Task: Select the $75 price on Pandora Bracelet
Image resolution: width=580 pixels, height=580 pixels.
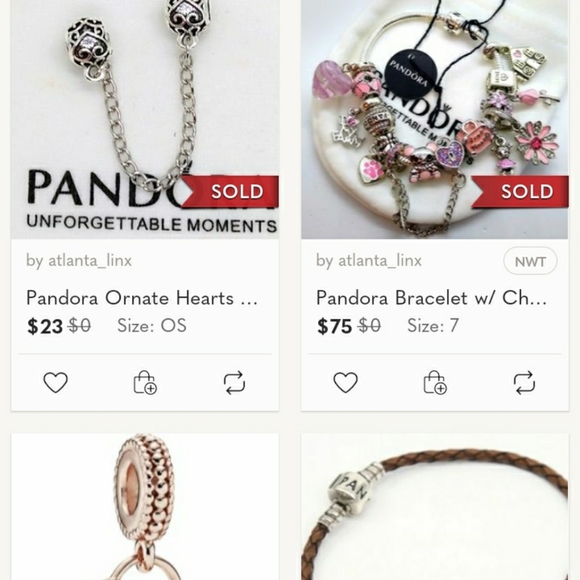Action: click(334, 326)
